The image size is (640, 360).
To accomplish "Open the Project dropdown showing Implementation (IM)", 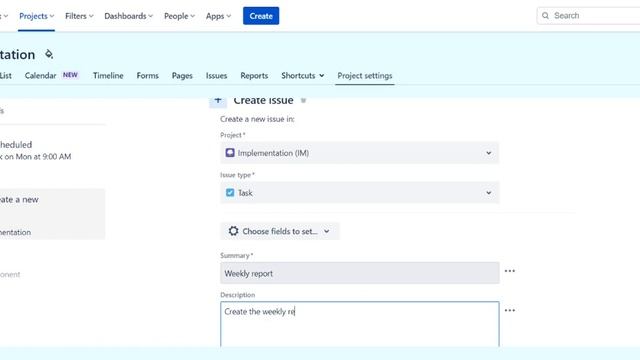I will coord(360,153).
